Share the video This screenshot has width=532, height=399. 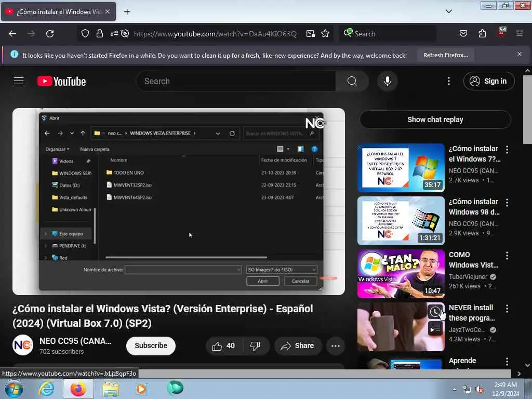[x=298, y=345]
